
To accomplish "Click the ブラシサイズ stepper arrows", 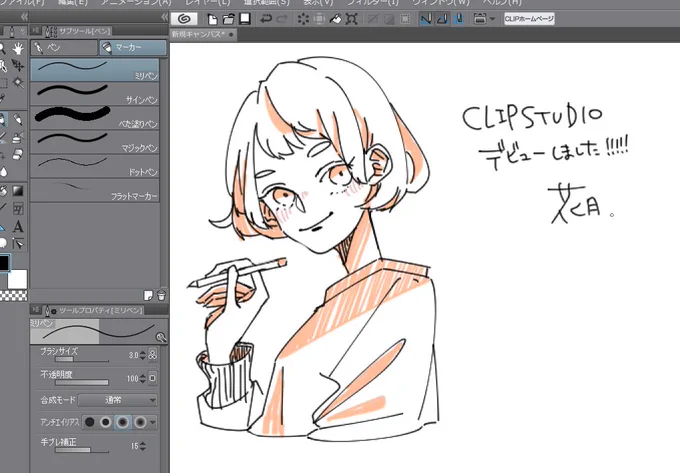I will pyautogui.click(x=143, y=355).
